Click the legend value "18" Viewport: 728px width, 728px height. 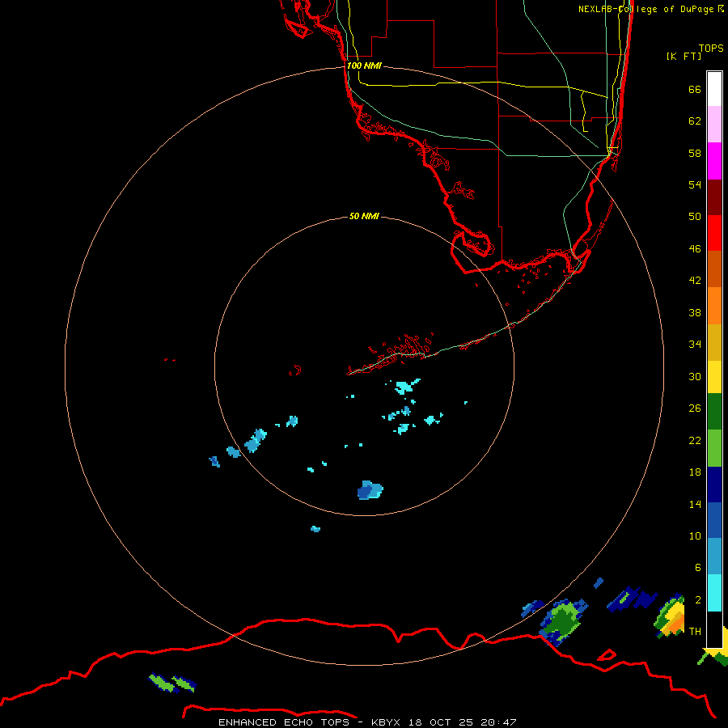(x=695, y=472)
